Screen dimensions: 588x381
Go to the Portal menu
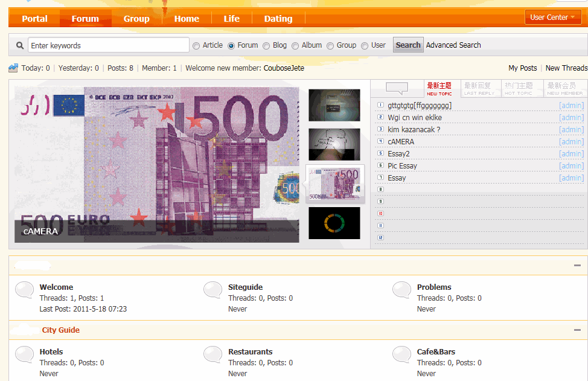[34, 19]
